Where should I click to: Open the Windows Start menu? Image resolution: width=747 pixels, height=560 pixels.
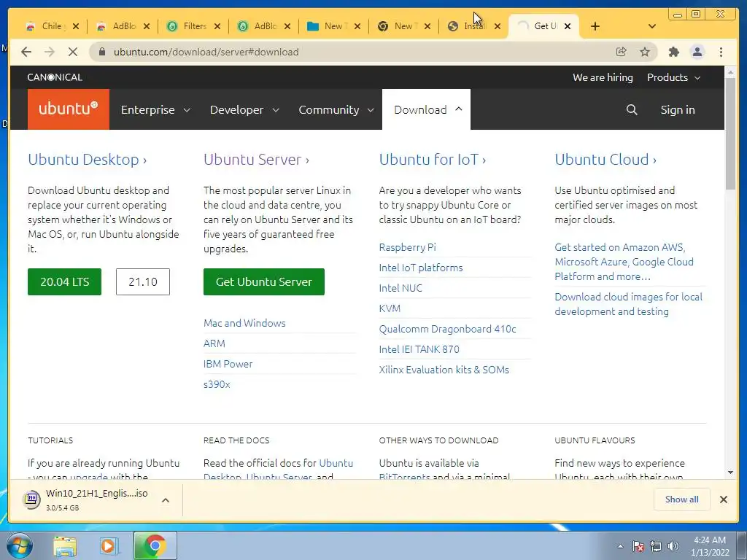[x=19, y=545]
